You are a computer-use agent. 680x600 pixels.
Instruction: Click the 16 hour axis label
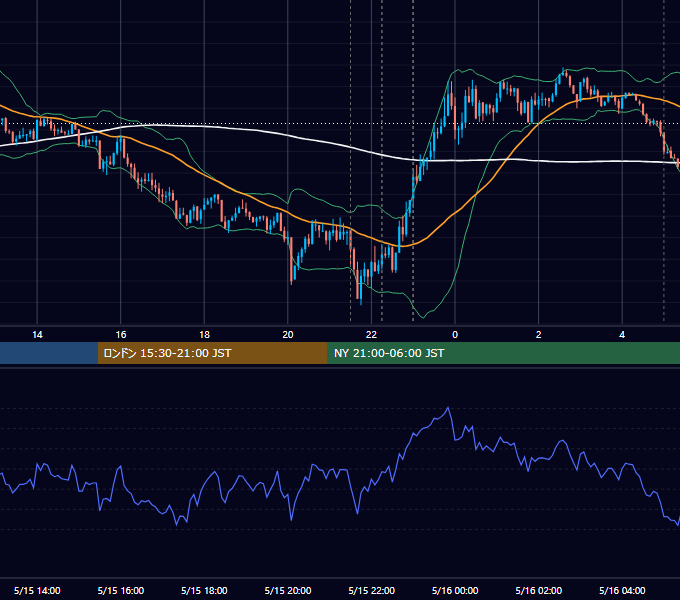[121, 335]
